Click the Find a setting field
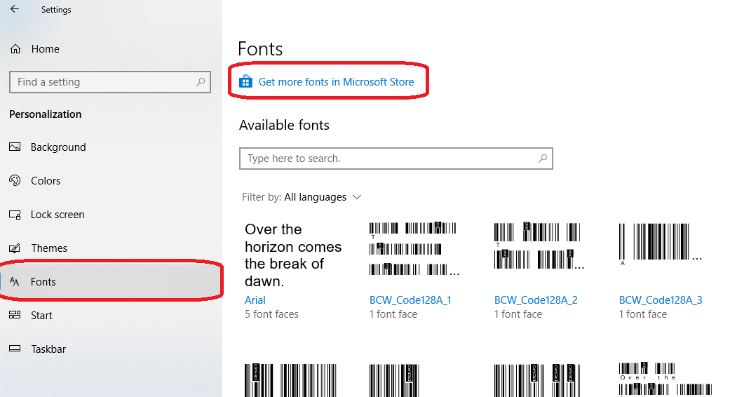Viewport: 730px width, 397px height. [110, 82]
